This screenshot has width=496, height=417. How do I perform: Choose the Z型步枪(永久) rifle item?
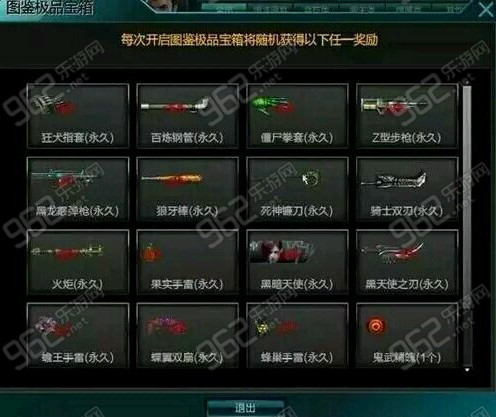pos(407,115)
